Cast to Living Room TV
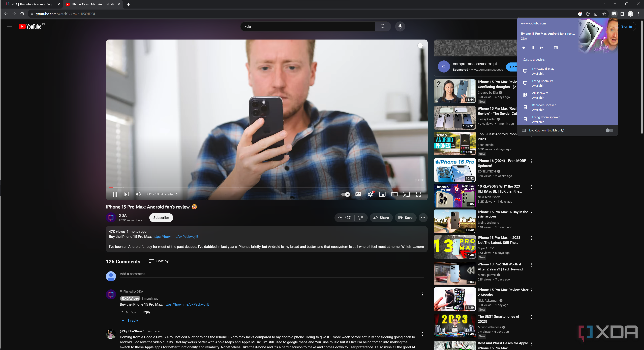 coord(567,83)
